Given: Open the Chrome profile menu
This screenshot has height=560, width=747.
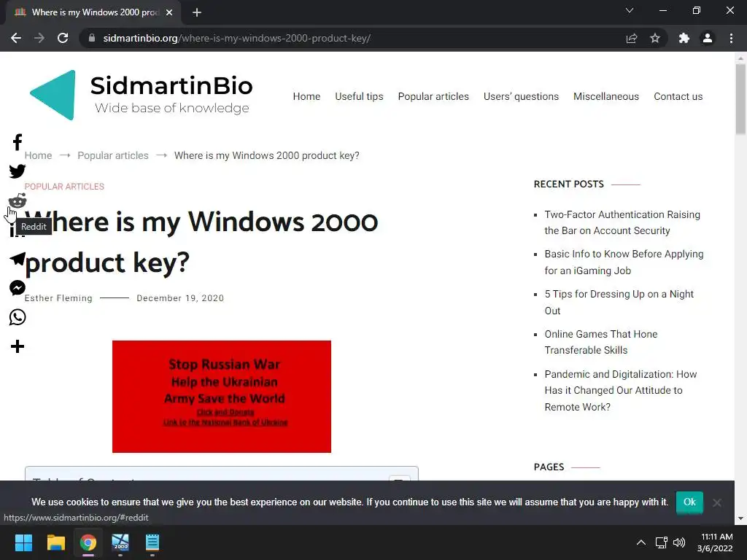Looking at the screenshot, I should tap(708, 38).
